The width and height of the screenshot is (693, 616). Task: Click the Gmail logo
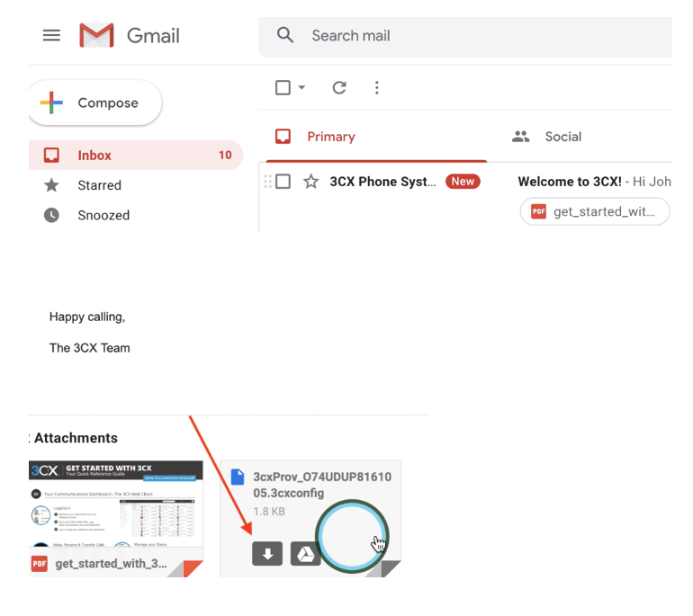130,36
